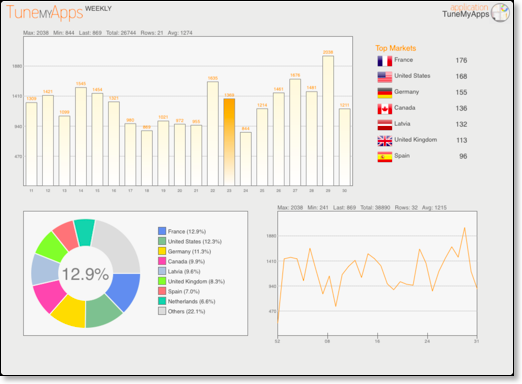Click 'Rows: 21' above the bar chart
Viewport: 522px width, 384px height.
(152, 33)
